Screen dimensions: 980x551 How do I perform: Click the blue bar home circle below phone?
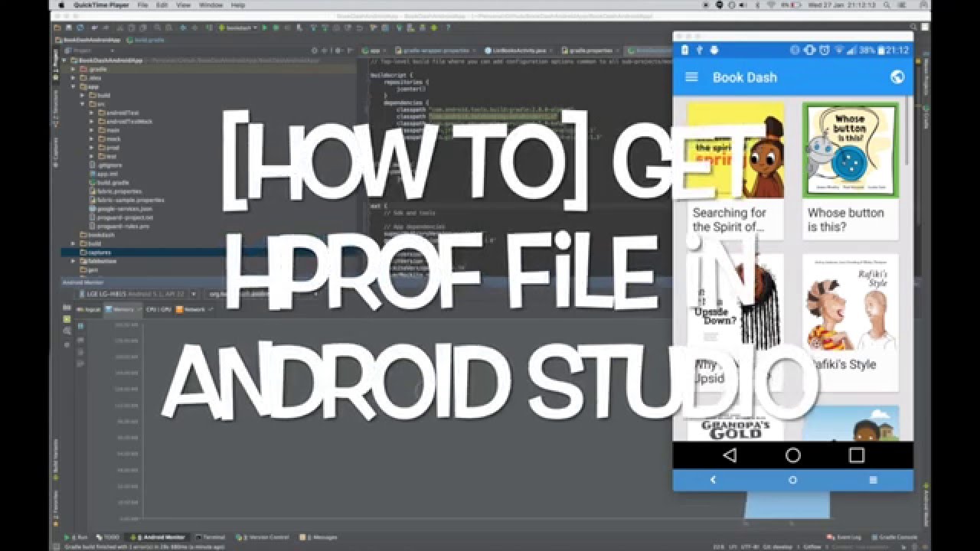pos(792,480)
